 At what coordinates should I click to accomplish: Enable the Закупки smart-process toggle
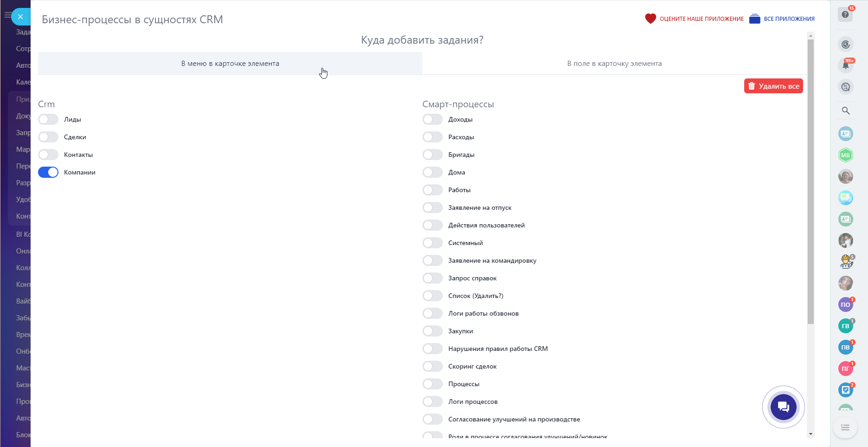point(433,331)
